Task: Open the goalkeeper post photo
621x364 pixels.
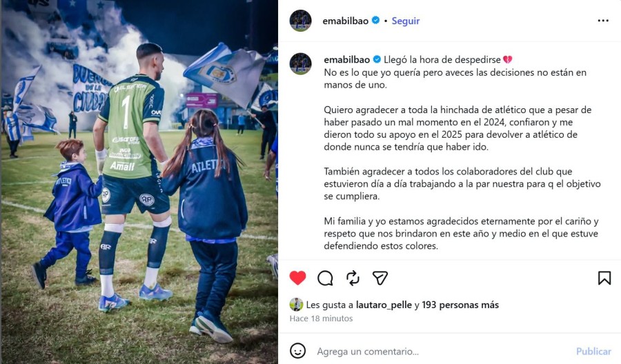Action: pos(139,182)
